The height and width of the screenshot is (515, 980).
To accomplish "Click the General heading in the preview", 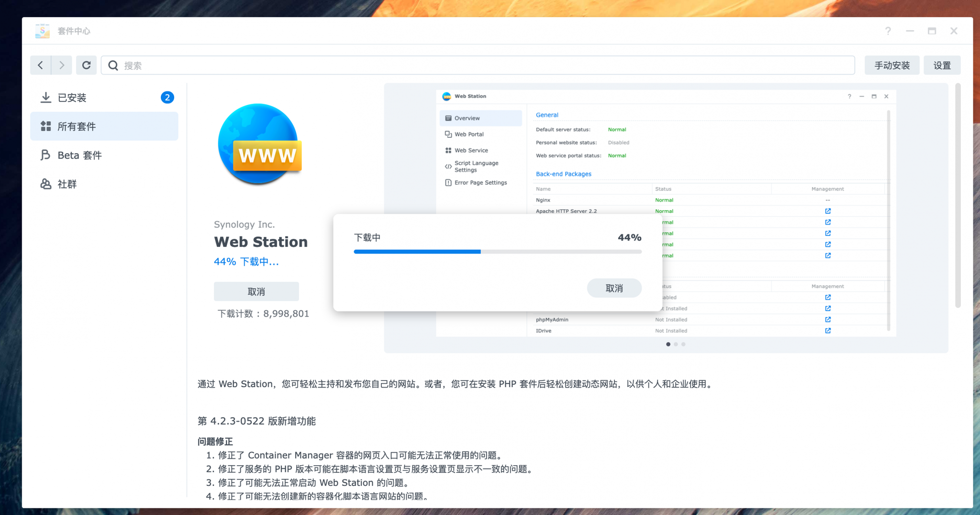I will click(547, 115).
